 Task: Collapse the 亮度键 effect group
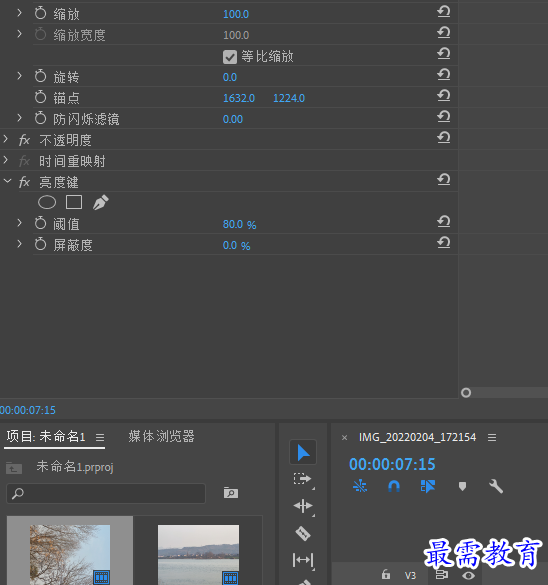(7, 181)
